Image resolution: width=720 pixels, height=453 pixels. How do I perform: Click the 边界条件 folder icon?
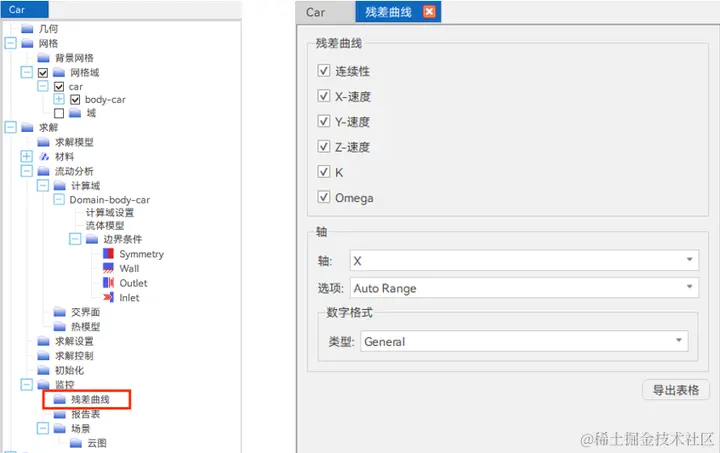coord(92,239)
